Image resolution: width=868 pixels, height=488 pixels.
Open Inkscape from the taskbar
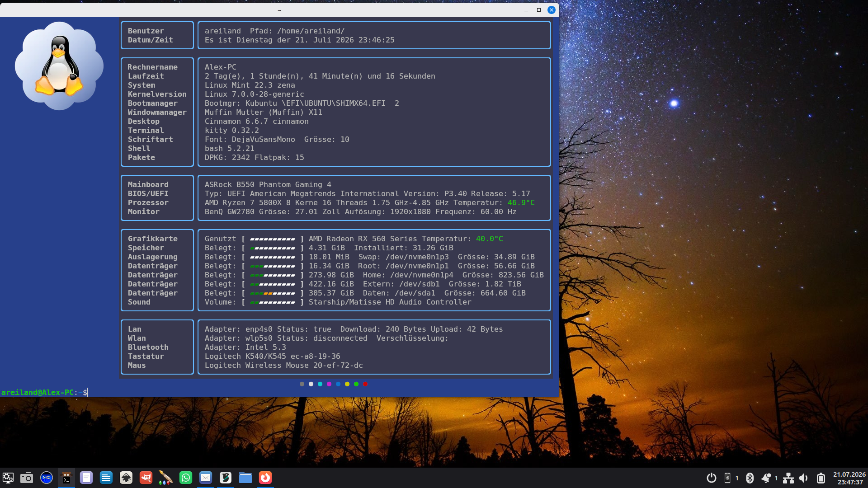(x=126, y=478)
